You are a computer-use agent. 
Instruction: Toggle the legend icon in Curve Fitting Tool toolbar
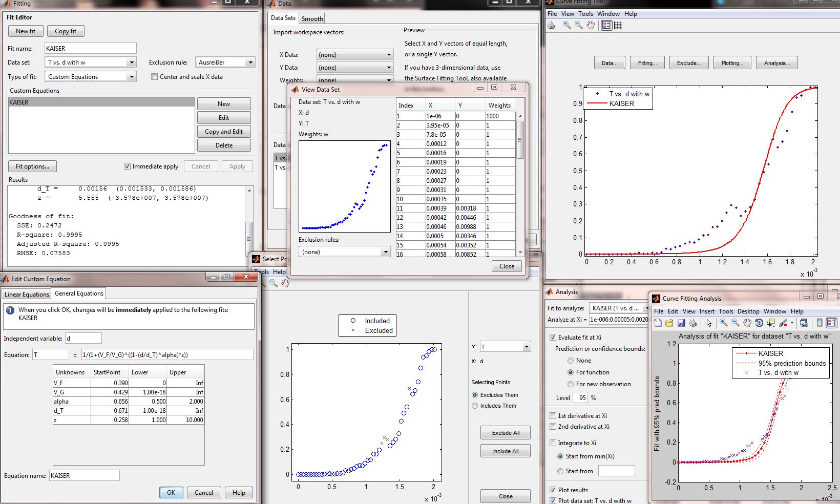[606, 25]
